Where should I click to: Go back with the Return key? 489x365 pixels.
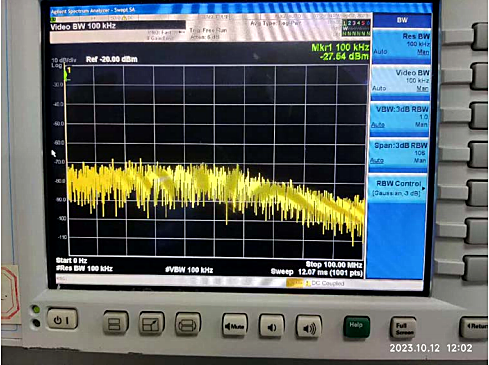[x=474, y=327]
